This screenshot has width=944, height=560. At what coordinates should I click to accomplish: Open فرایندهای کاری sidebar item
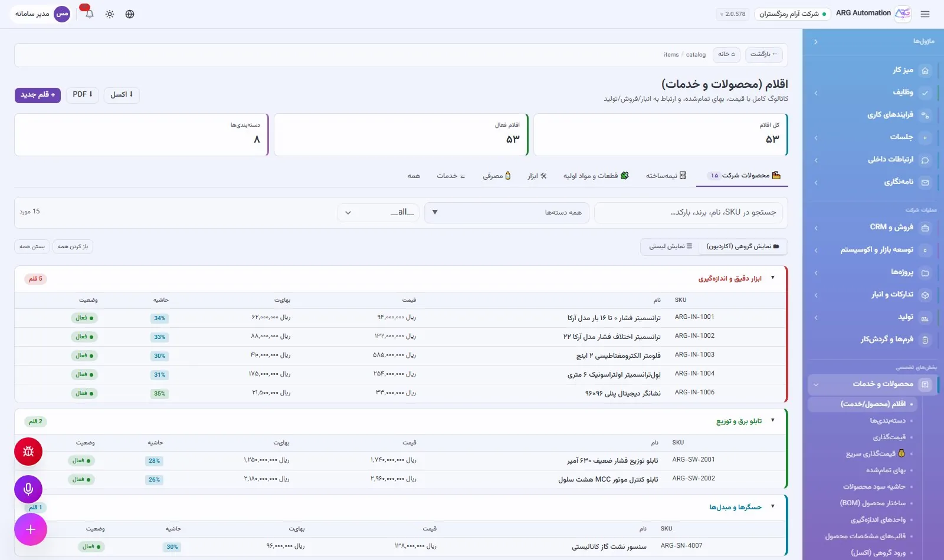872,115
